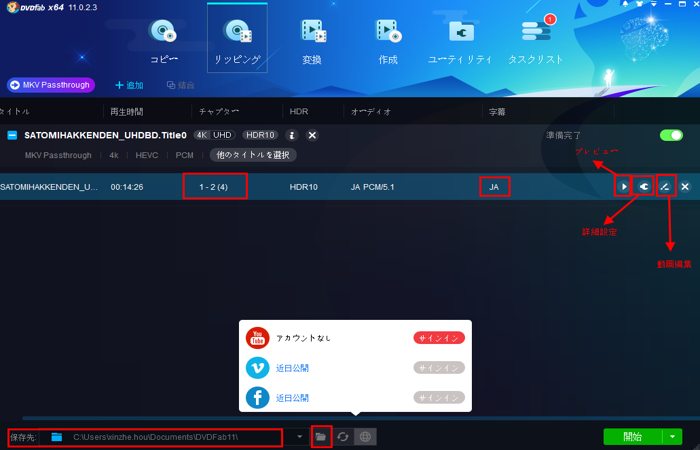This screenshot has width=700, height=450.
Task: Open the タスクリスト task queue tab
Action: point(536,42)
